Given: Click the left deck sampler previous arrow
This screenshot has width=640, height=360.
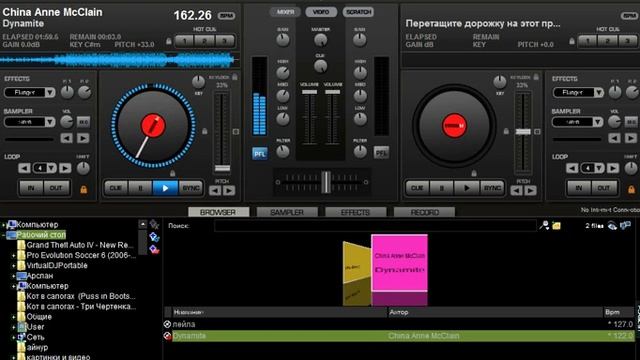Looking at the screenshot, I should [67, 138].
